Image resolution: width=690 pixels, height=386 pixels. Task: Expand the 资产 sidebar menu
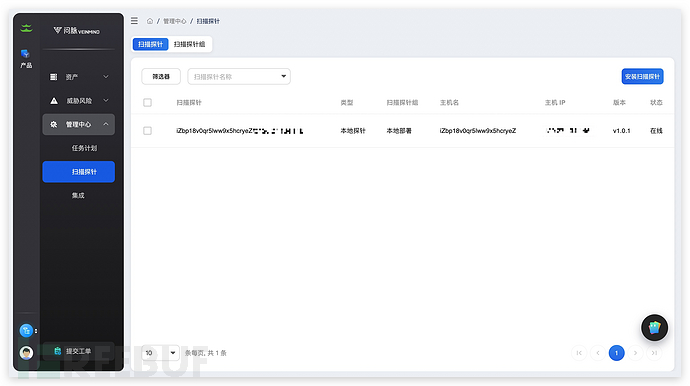(x=79, y=77)
